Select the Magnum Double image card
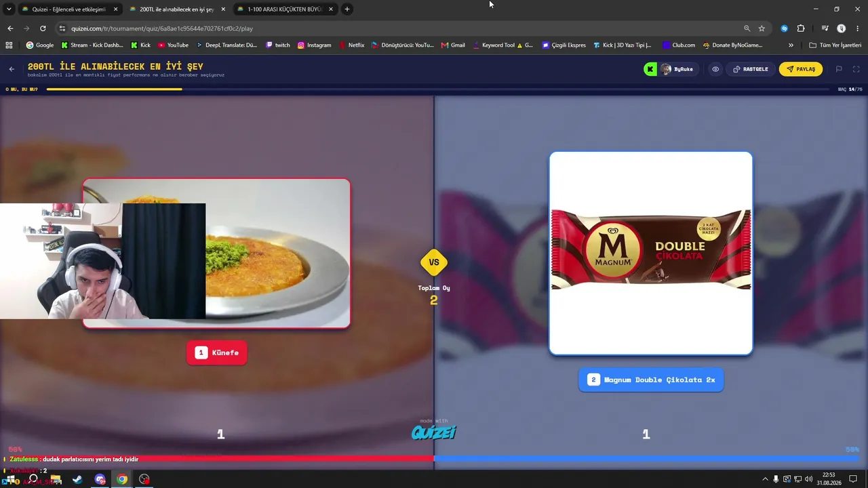Screen dimensions: 868x488 point(651,253)
